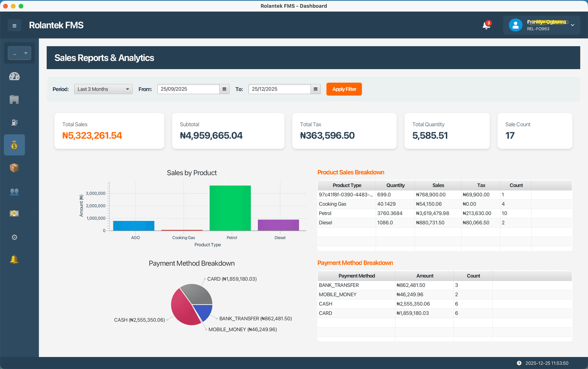This screenshot has width=588, height=369.
Task: Open the To date calendar picker
Action: click(x=315, y=89)
